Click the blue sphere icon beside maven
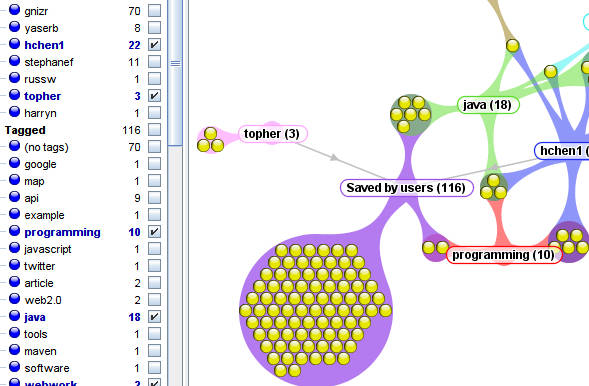589x386 pixels. 14,350
